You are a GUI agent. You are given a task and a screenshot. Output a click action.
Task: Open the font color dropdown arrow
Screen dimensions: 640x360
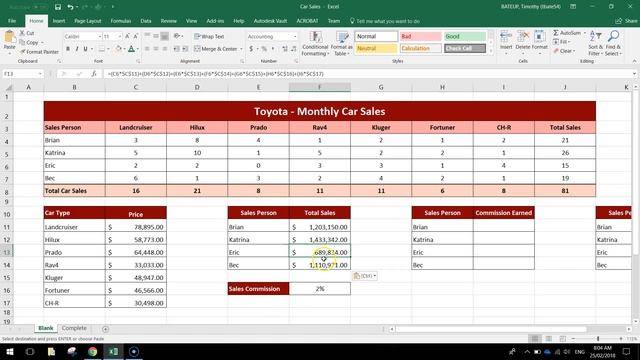[138, 49]
